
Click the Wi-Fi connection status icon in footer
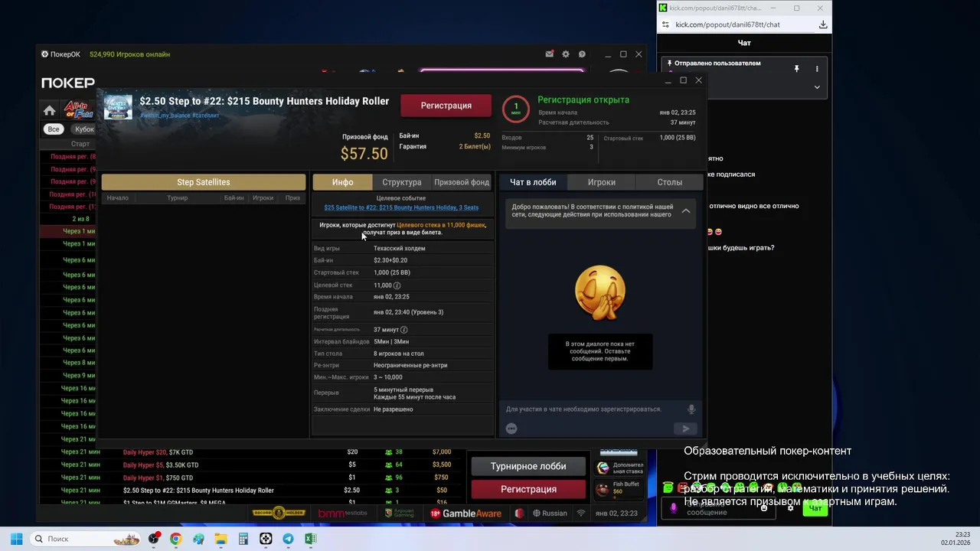(581, 514)
